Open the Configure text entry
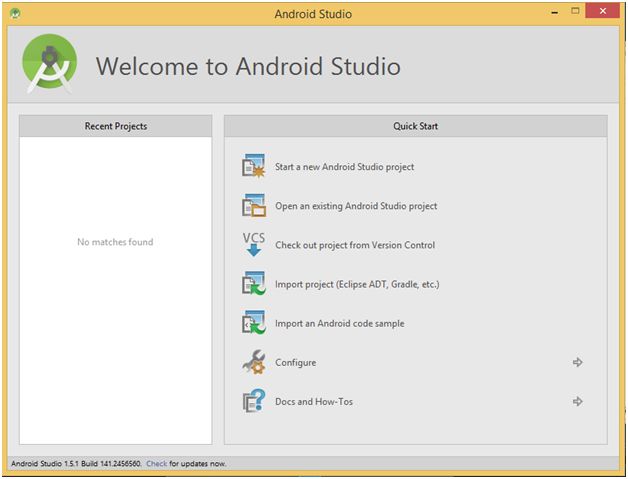The height and width of the screenshot is (479, 628). point(296,362)
